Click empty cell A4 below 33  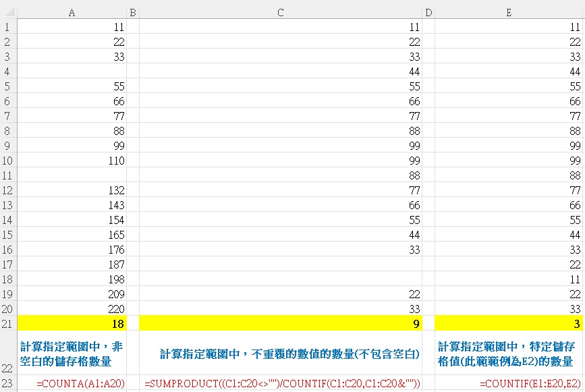(72, 72)
